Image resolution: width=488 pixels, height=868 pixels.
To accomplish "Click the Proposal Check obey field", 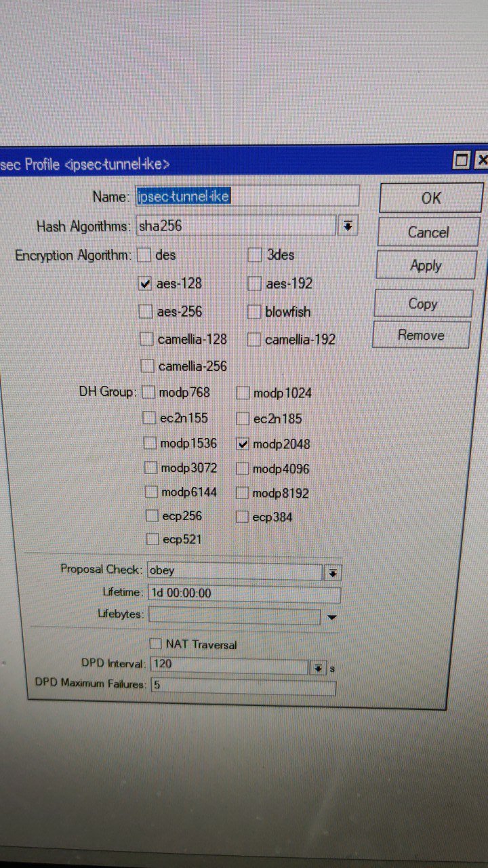I will pos(234,571).
